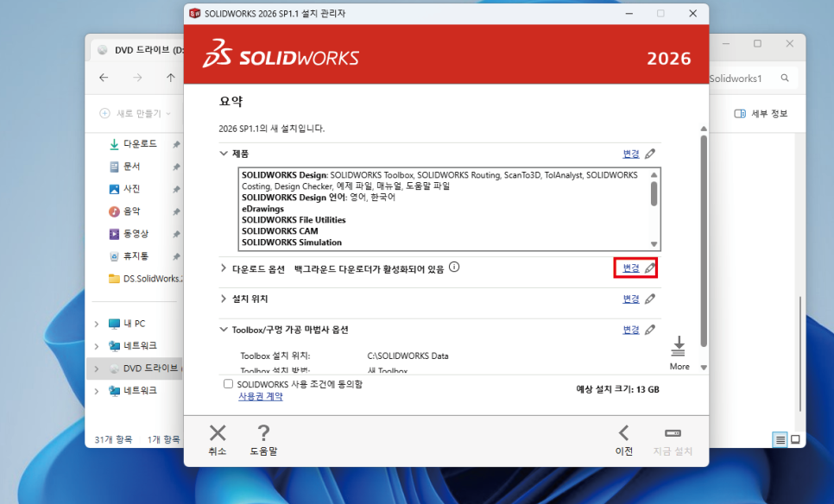This screenshot has height=504, width=834.
Task: Click the pencil icon beside 제품 변경
Action: (650, 154)
